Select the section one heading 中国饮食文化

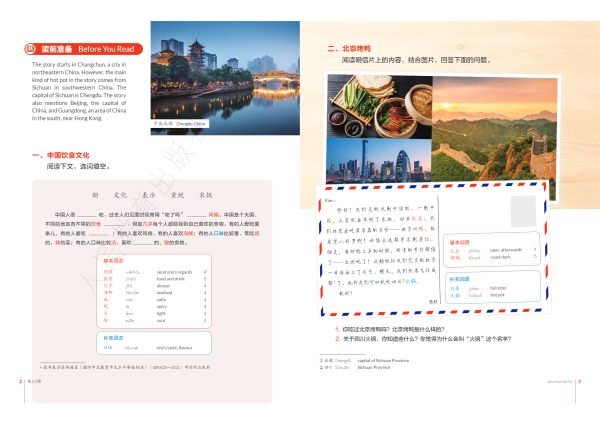coord(61,156)
